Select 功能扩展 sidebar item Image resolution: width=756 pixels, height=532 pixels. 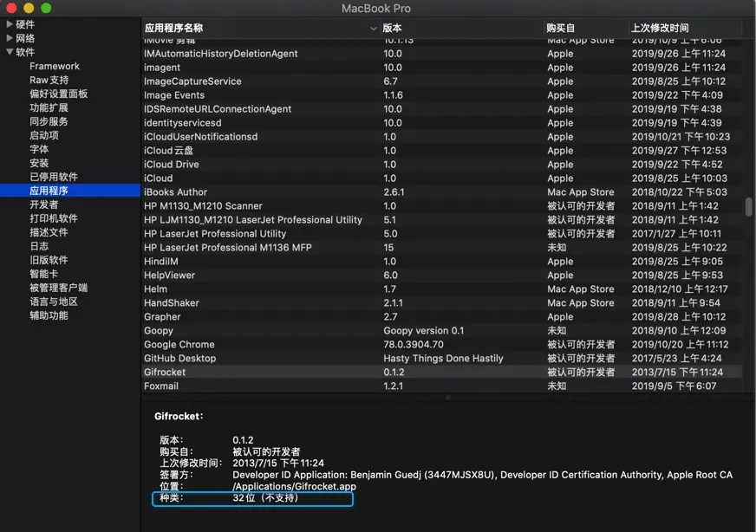pyautogui.click(x=49, y=107)
